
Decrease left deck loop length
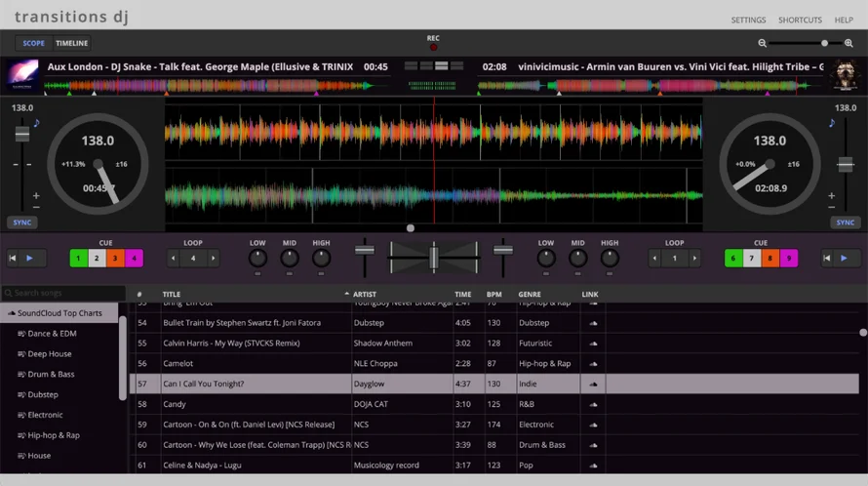[x=174, y=258]
